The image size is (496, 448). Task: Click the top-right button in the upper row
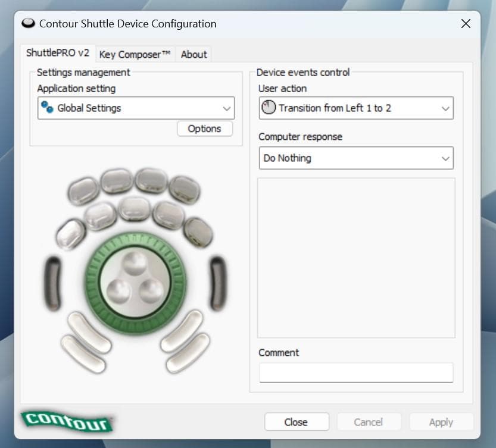(185, 190)
